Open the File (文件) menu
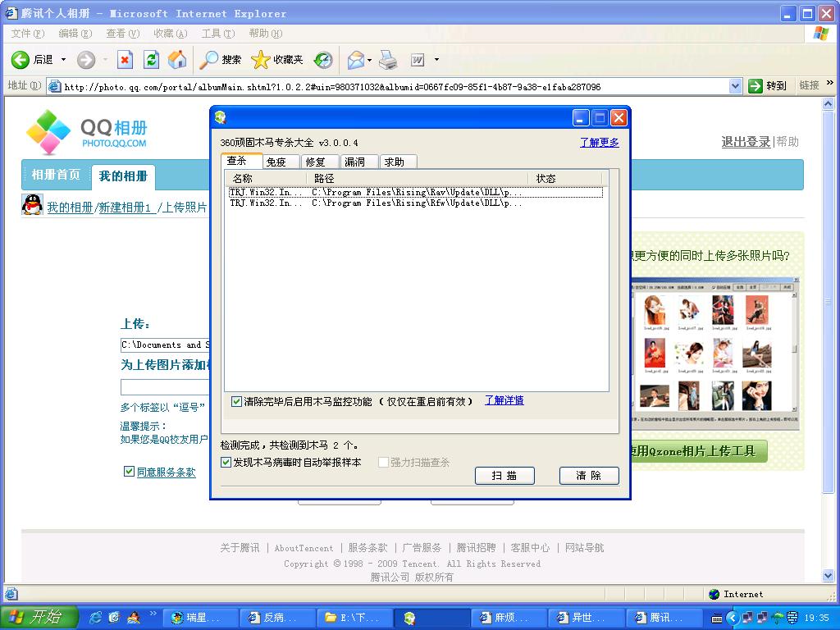 27,33
